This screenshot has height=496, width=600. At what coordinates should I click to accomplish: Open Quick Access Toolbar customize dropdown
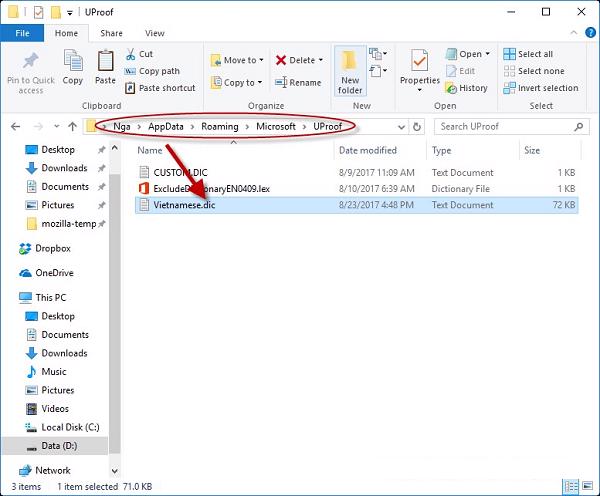tap(70, 13)
